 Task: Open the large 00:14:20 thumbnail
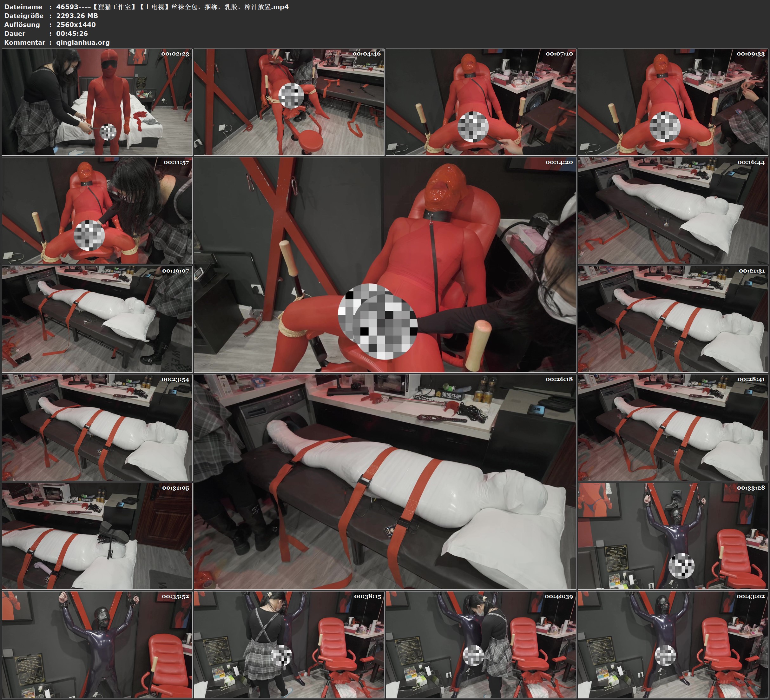coord(385,265)
